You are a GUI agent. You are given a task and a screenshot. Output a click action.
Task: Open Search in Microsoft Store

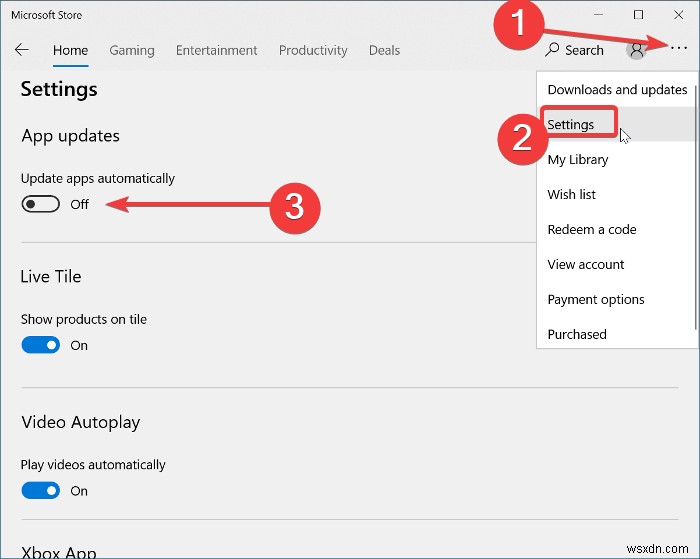[574, 50]
